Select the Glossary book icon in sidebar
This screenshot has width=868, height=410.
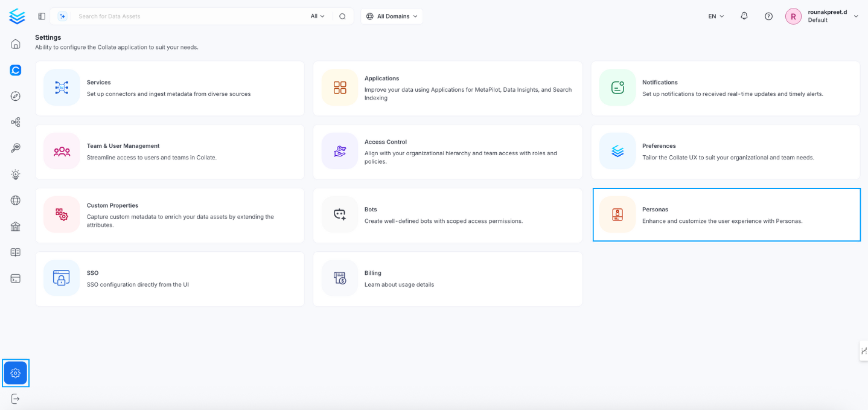point(15,252)
